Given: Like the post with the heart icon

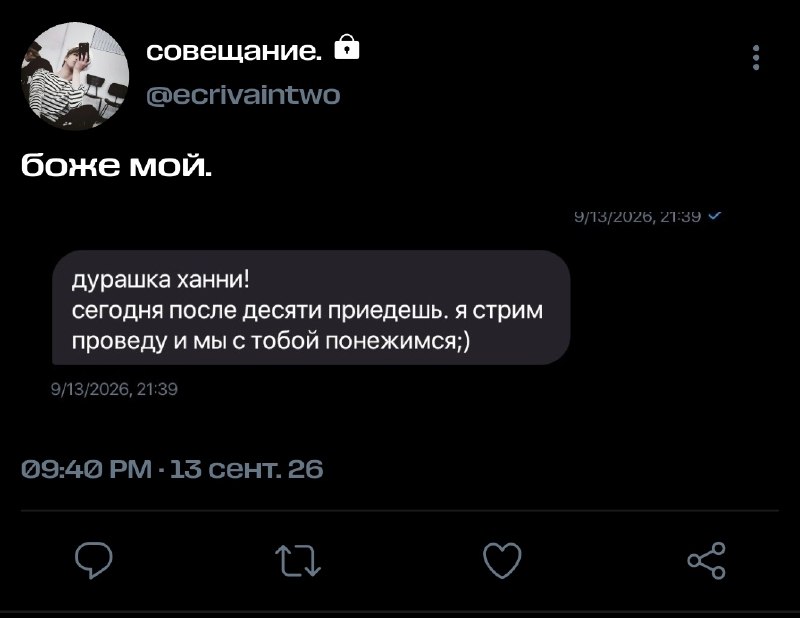Looking at the screenshot, I should coord(502,560).
